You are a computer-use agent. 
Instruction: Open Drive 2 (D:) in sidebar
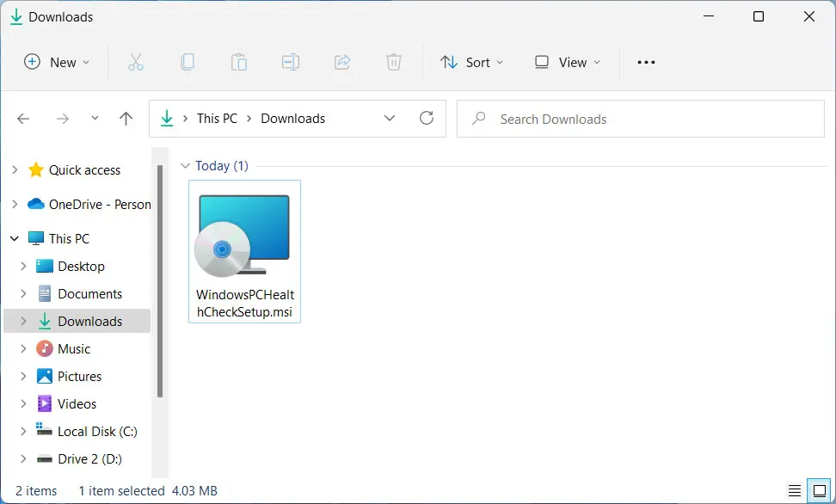[90, 459]
